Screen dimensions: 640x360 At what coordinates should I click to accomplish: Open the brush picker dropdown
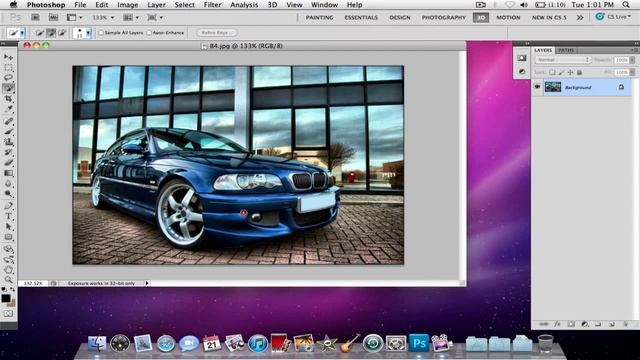pyautogui.click(x=88, y=33)
